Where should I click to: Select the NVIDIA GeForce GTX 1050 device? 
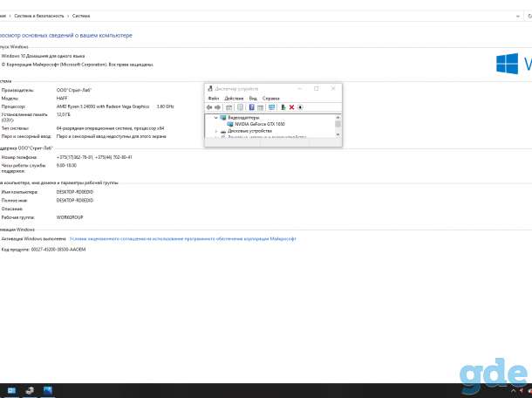pyautogui.click(x=260, y=124)
